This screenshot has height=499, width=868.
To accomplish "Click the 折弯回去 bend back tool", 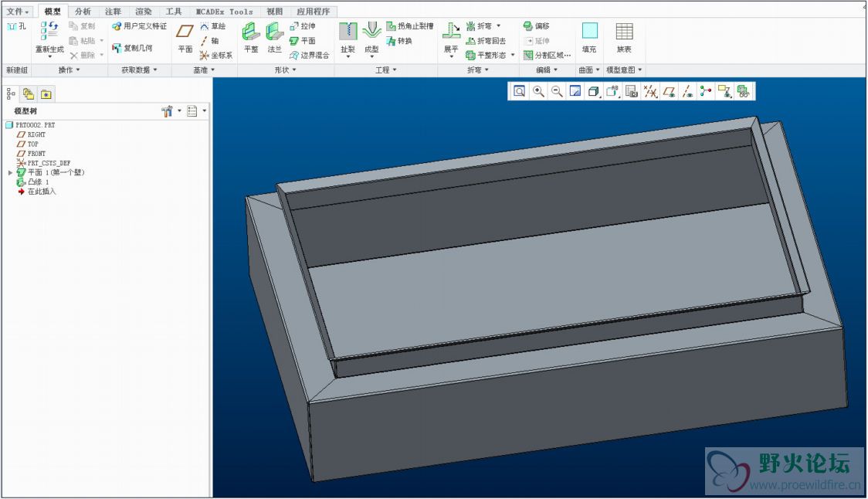I will tap(486, 41).
